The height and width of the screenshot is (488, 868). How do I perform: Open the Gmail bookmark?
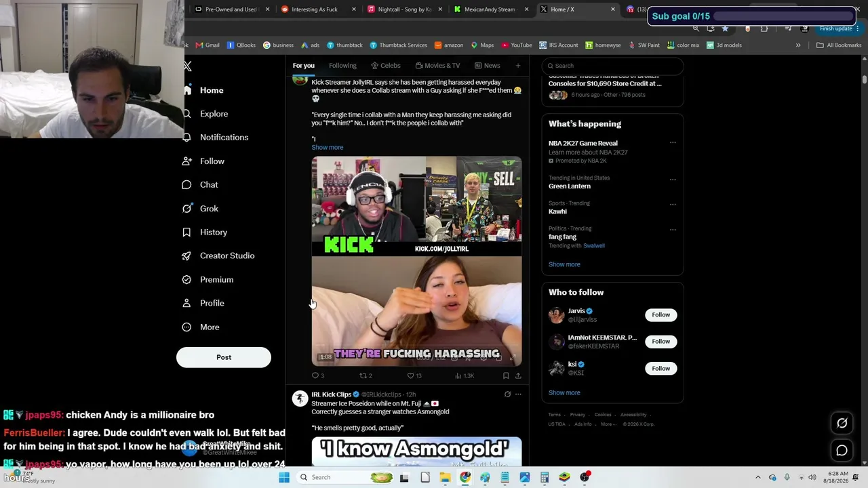[x=208, y=45]
